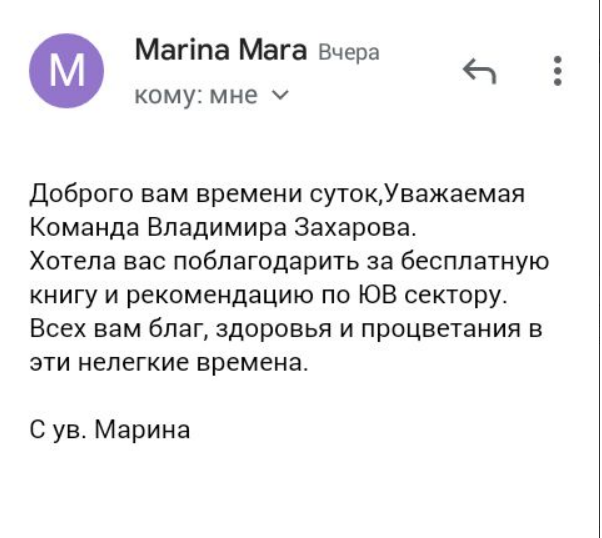Click the signature "С ув. Марина"
Viewport: 602px width, 538px height.
pyautogui.click(x=111, y=431)
